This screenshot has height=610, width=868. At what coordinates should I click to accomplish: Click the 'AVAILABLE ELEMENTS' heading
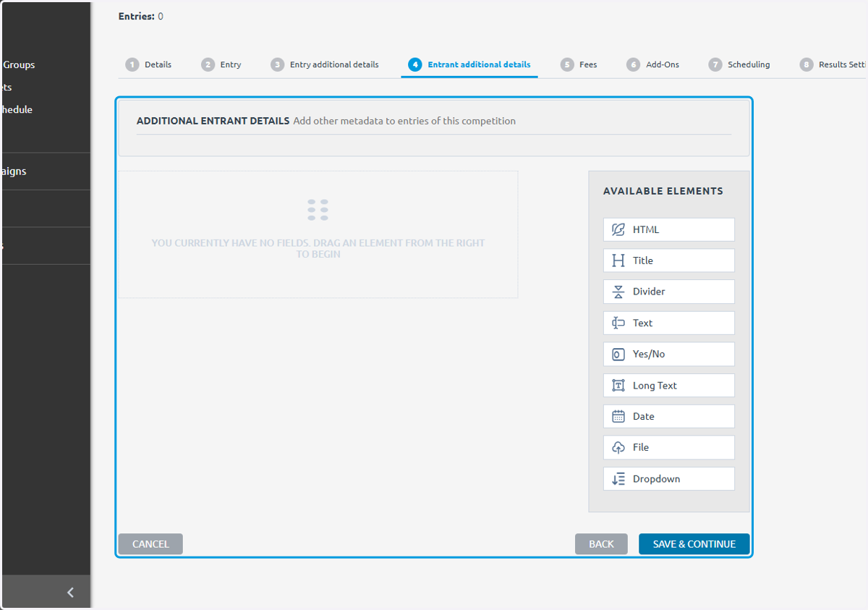663,191
